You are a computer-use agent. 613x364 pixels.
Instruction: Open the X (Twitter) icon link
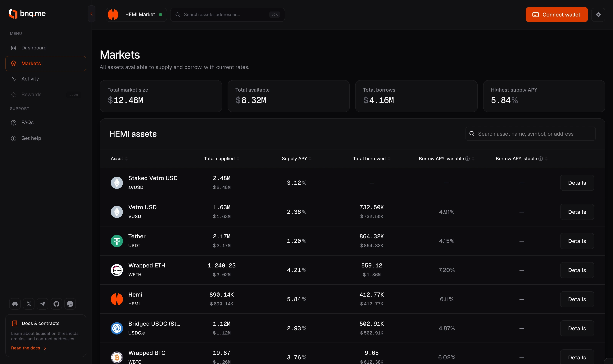[x=29, y=304]
